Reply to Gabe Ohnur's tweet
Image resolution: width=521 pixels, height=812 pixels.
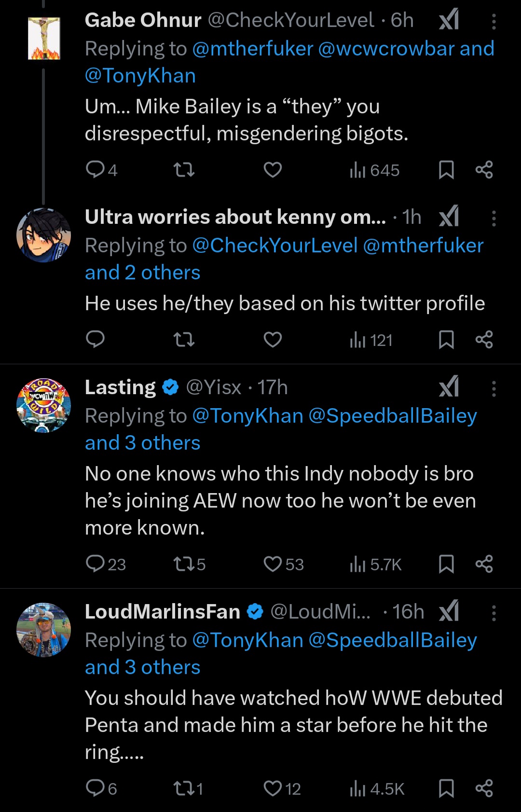coord(95,170)
